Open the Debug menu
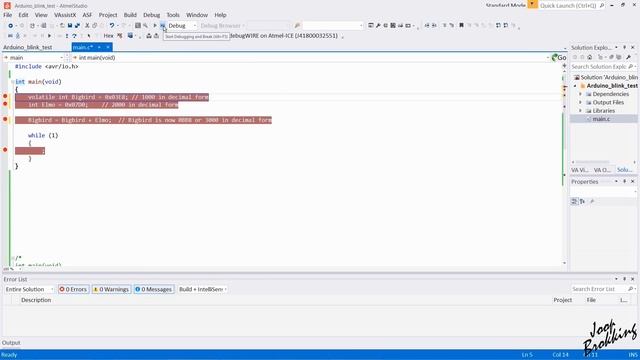 click(151, 15)
